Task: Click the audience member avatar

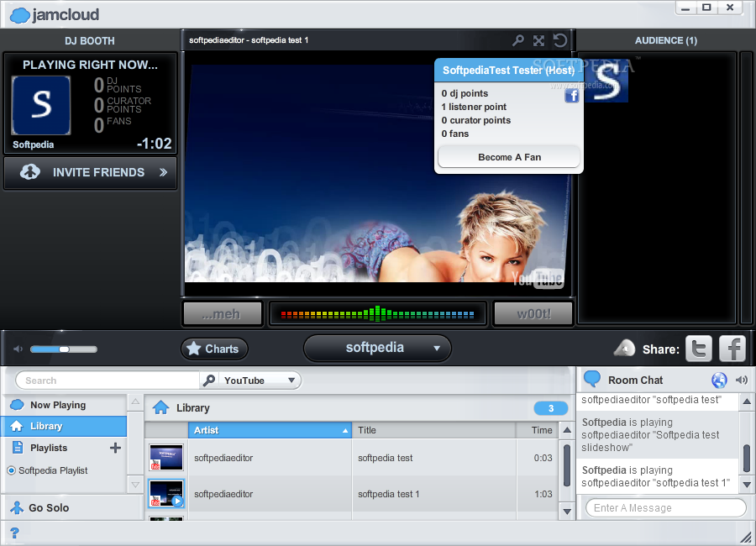Action: click(x=606, y=80)
